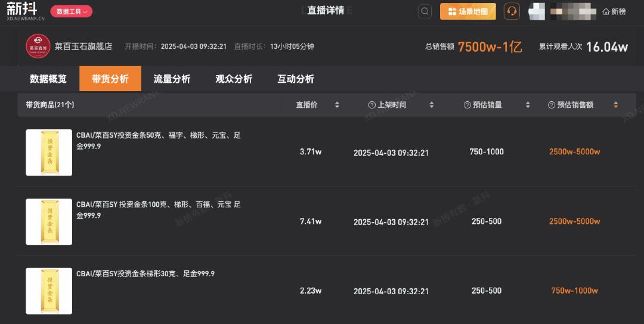This screenshot has width=644, height=324.
Task: Click the search magnifier icon
Action: click(x=425, y=11)
